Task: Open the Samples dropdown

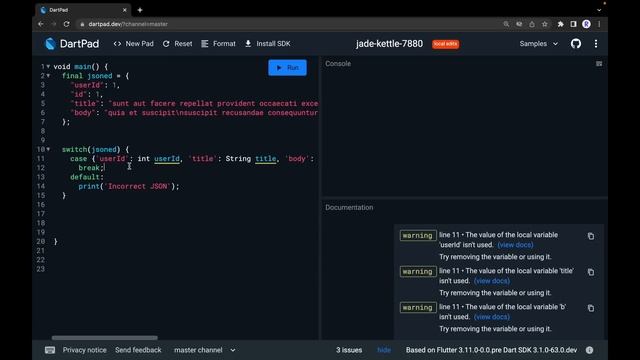Action: (538, 44)
